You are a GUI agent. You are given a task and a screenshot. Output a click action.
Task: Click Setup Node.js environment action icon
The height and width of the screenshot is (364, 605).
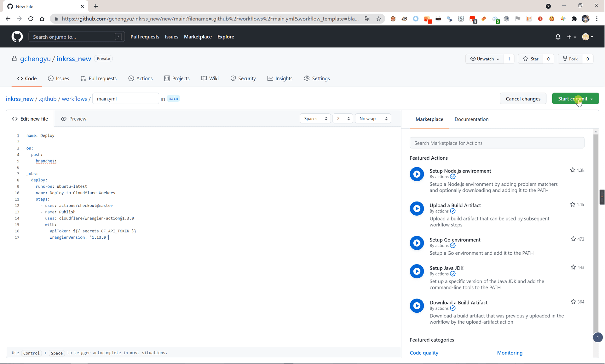(x=417, y=174)
